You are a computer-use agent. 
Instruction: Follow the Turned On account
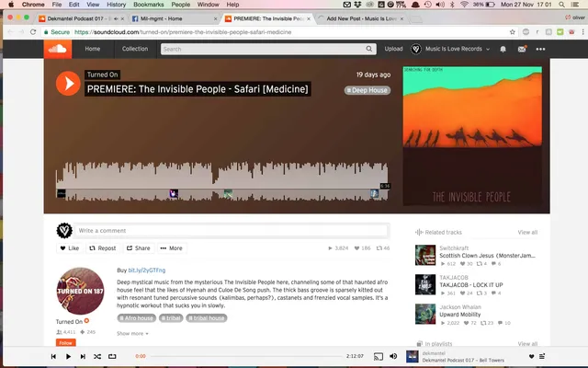pos(65,342)
